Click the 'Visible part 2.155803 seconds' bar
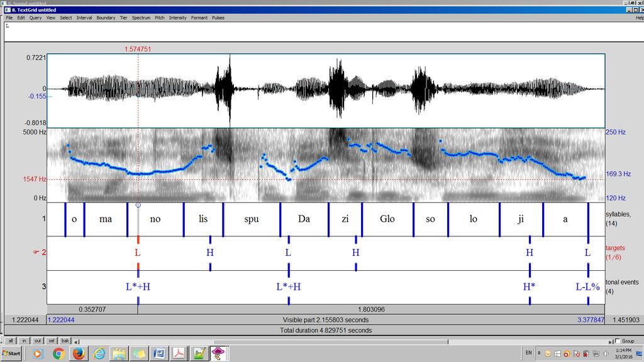Screen dimensions: 644x362 pyautogui.click(x=326, y=320)
